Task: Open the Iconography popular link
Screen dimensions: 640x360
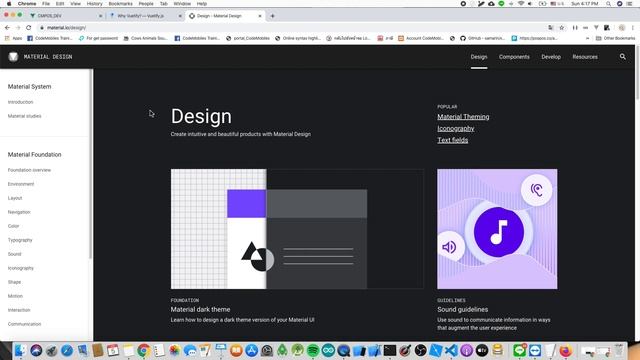Action: (x=456, y=129)
